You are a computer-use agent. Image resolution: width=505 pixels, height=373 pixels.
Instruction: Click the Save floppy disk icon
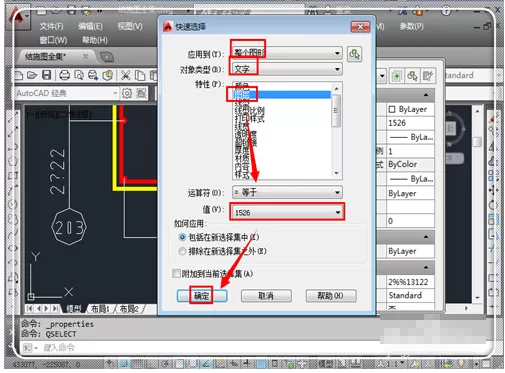(x=47, y=76)
